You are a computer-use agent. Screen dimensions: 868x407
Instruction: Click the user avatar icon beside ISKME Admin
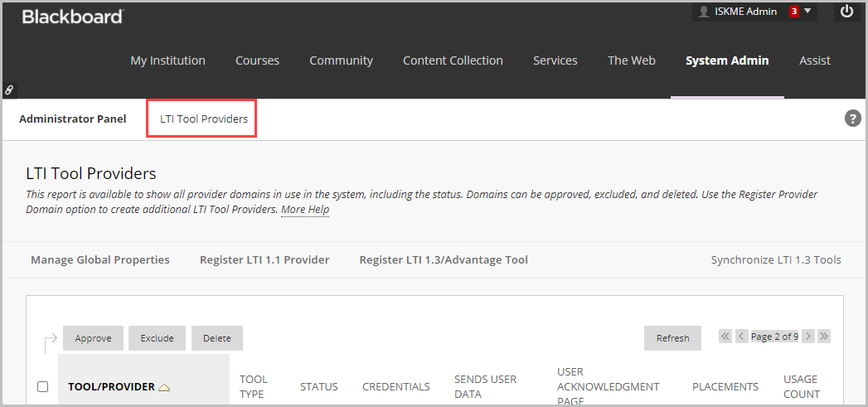tap(704, 12)
